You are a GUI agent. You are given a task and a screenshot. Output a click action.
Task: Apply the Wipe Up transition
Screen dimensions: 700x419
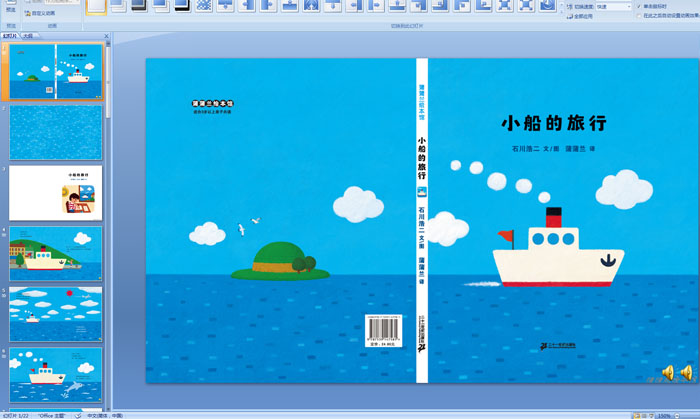coord(290,5)
